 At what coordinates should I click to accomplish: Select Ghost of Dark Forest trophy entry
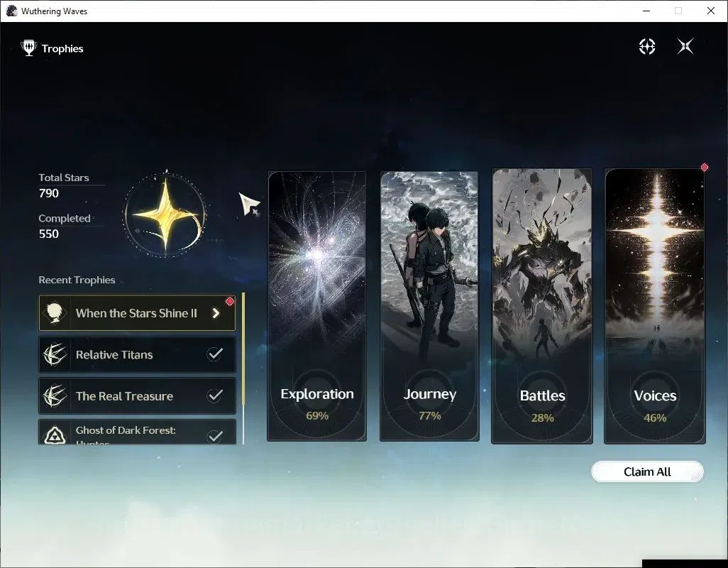[137, 432]
